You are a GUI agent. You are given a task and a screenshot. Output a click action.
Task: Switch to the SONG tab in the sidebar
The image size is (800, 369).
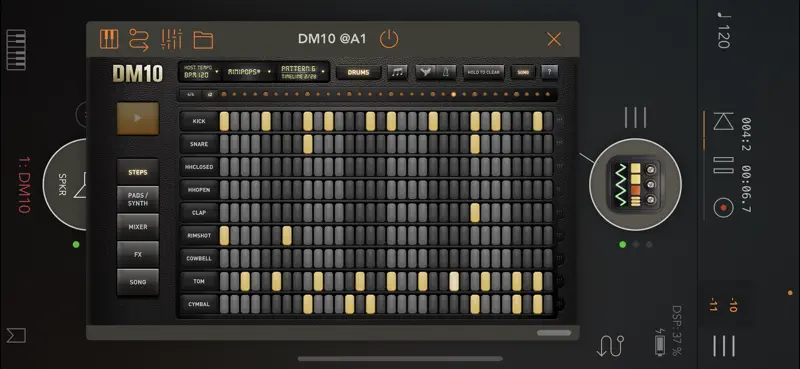pos(138,282)
